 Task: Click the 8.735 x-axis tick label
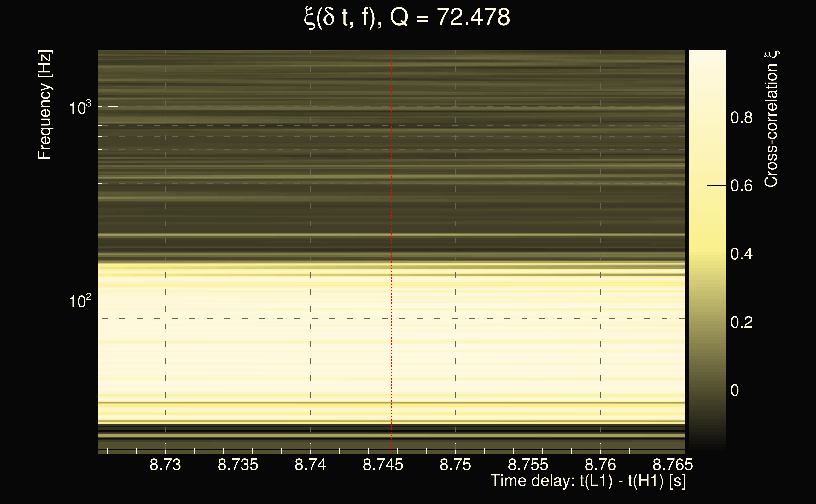(238, 465)
